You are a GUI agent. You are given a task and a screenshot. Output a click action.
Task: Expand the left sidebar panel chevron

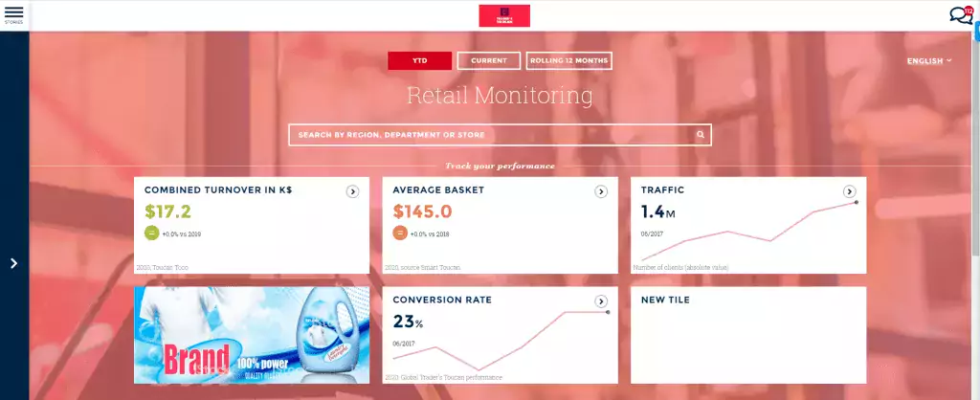(x=13, y=263)
